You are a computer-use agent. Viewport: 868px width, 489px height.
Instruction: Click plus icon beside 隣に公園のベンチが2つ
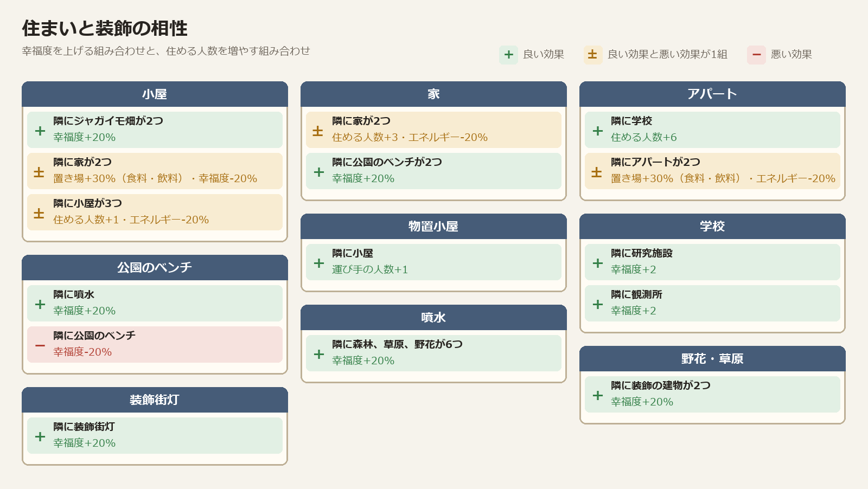[319, 172]
